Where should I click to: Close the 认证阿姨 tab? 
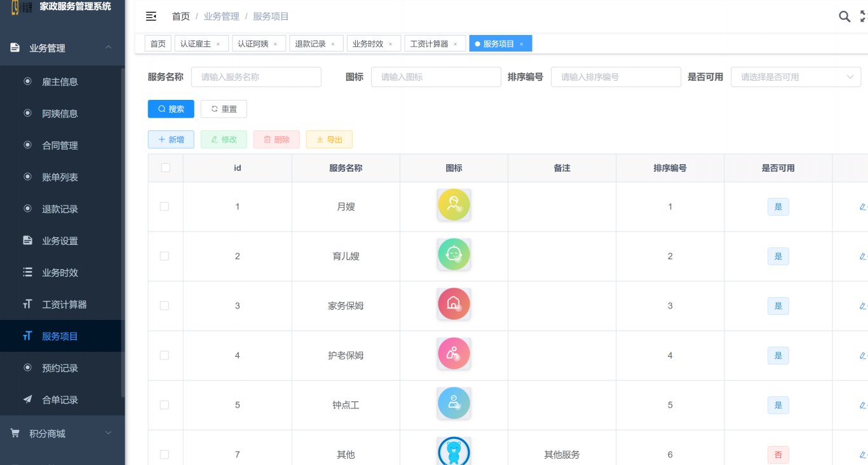(x=275, y=44)
